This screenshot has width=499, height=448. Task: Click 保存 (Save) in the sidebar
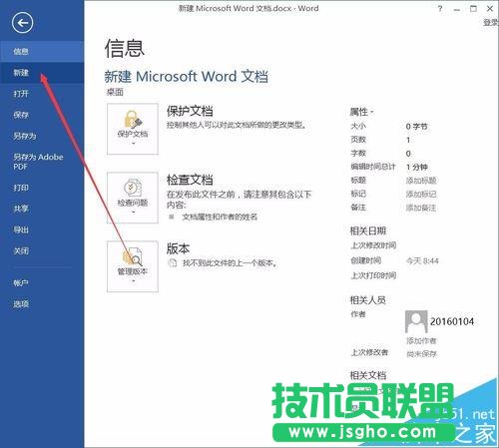(x=42, y=115)
